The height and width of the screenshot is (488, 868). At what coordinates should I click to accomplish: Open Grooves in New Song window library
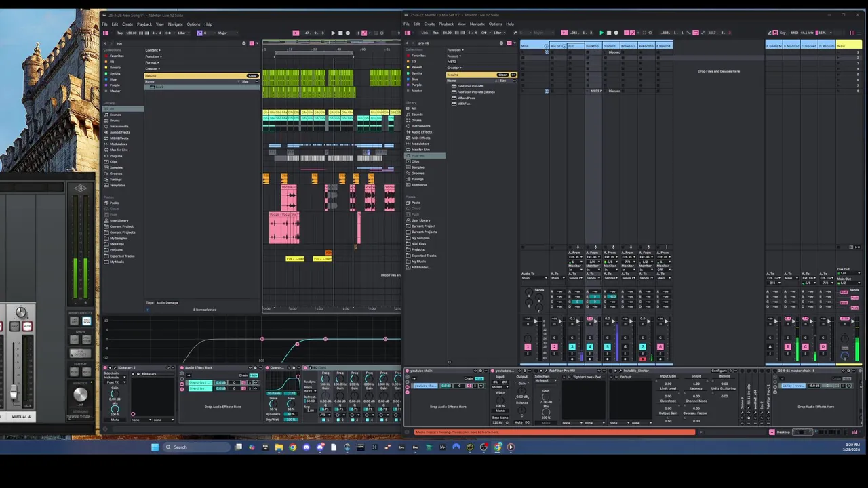pyautogui.click(x=116, y=174)
